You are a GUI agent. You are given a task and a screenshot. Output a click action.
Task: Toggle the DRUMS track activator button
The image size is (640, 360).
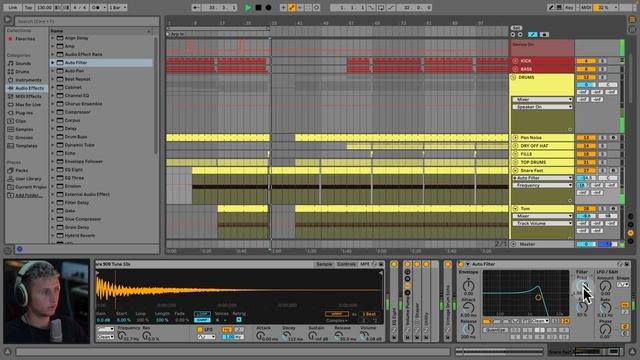click(x=586, y=77)
